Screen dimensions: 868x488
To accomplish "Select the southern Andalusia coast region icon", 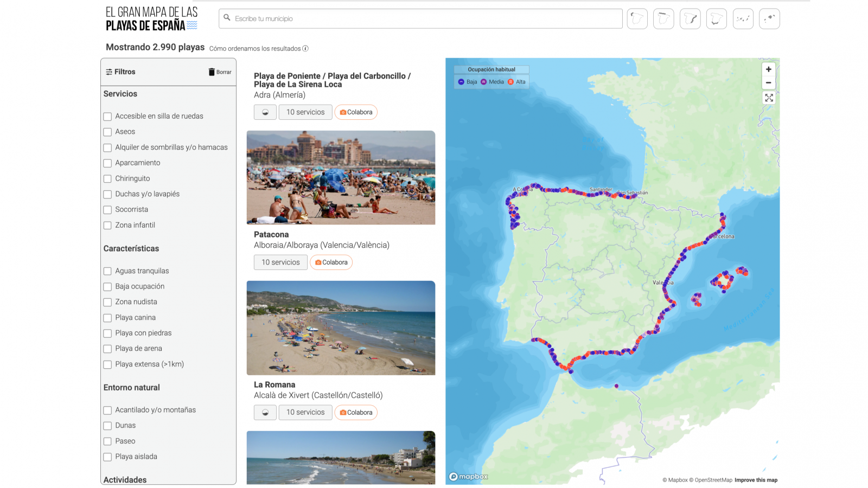I will click(x=716, y=18).
